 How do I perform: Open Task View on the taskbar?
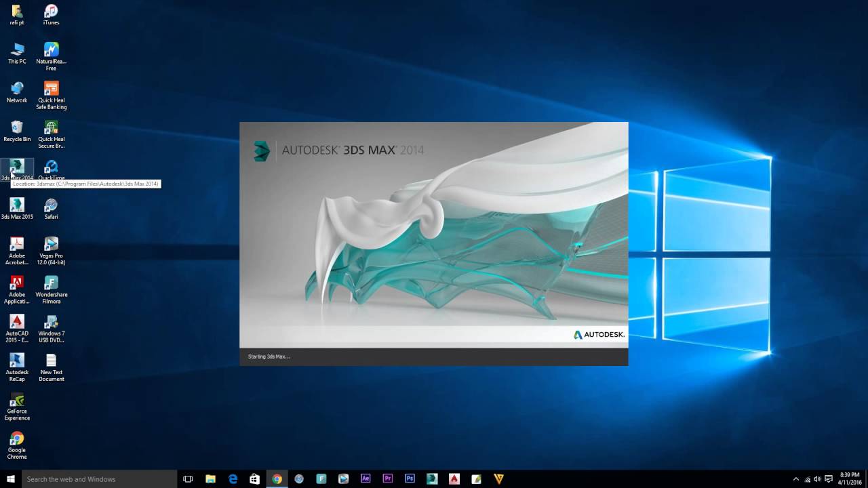(x=188, y=479)
